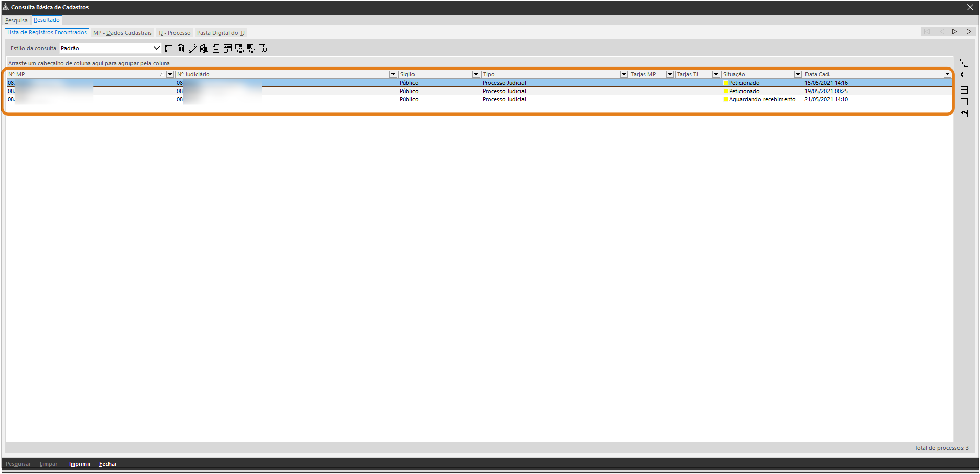Open the Tipo column filter dropdown

point(624,74)
